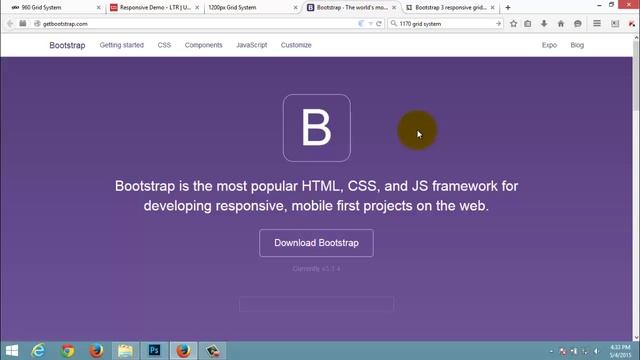
Task: Click the page vertical scrollbar thumb
Action: click(636, 76)
